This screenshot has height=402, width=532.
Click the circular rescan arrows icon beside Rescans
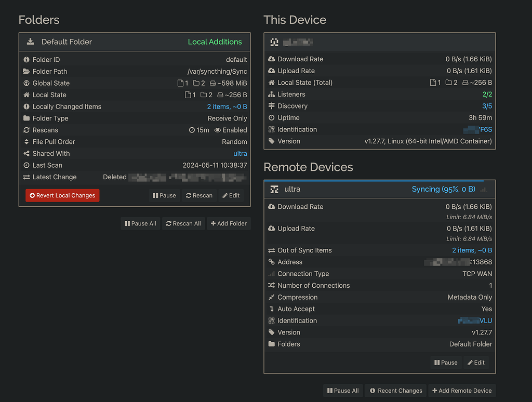26,130
